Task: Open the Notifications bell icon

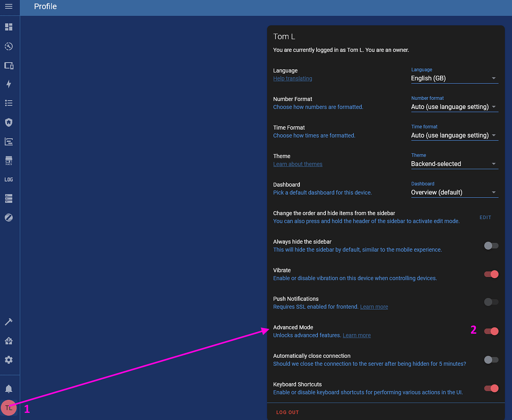Action: 8,388
